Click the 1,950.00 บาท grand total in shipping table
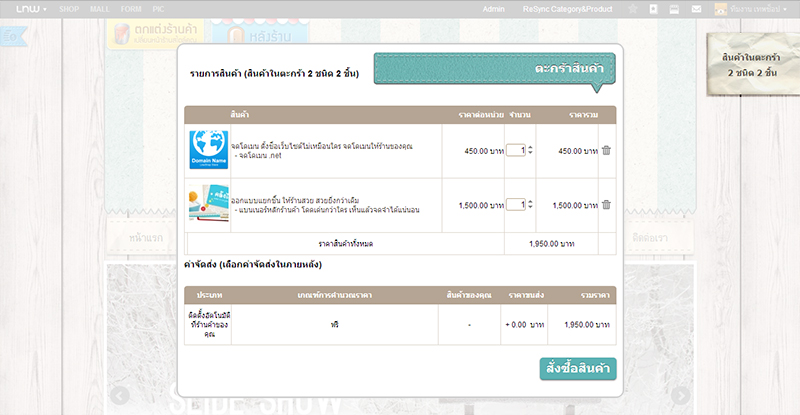800x415 pixels. click(587, 325)
